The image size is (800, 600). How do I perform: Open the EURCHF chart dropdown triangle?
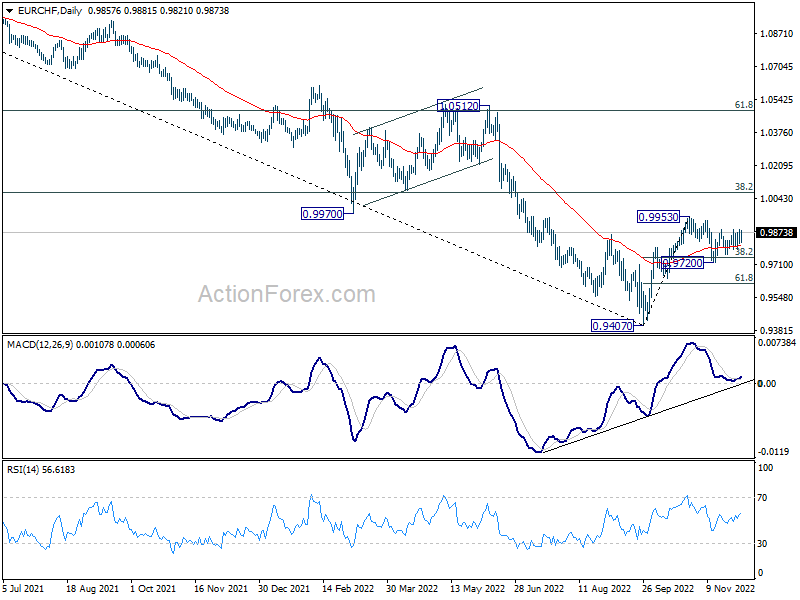click(10, 11)
